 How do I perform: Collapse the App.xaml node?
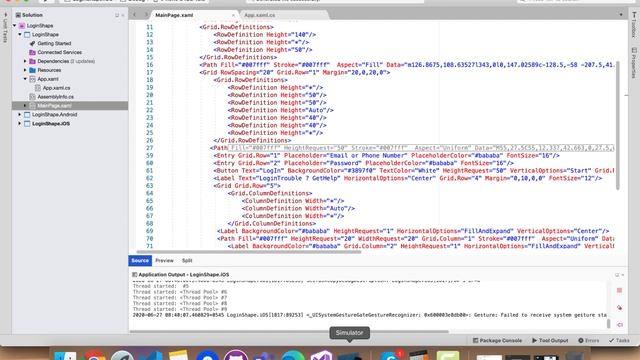[x=25, y=79]
